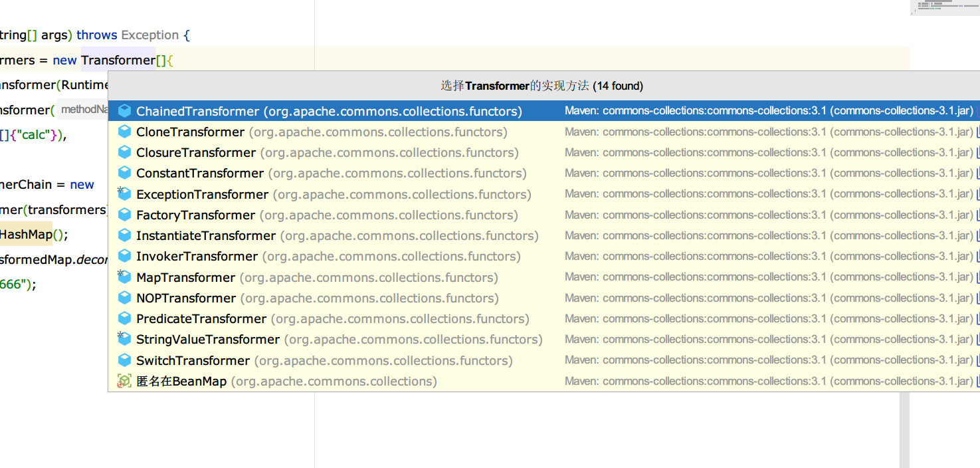Click Maven jar location of ChainedTransformer row
The width and height of the screenshot is (980, 468).
pos(769,111)
